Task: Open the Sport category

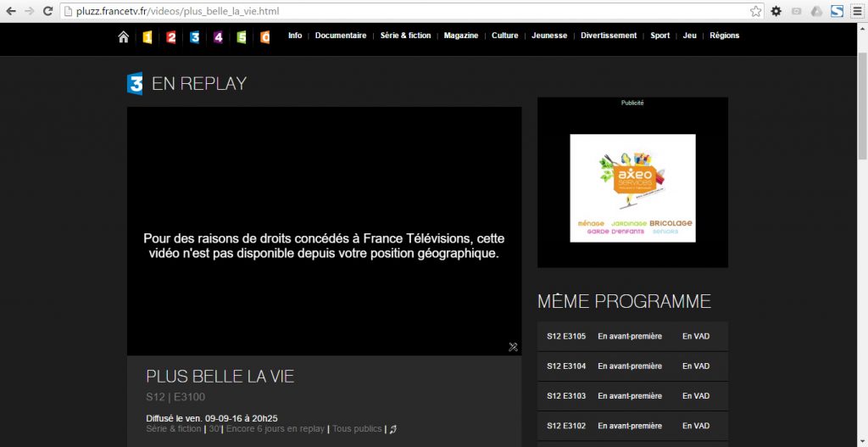Action: [659, 36]
